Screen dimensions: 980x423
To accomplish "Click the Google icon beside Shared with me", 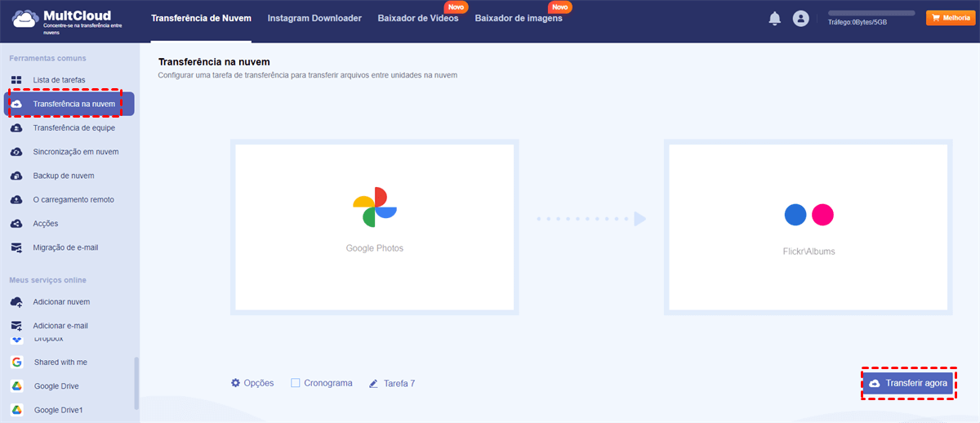I will click(16, 362).
